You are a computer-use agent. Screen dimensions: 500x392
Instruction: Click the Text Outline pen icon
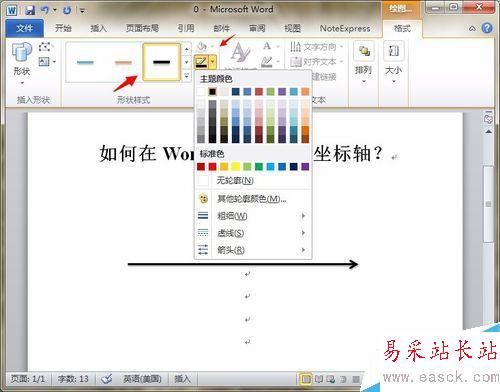[x=267, y=62]
